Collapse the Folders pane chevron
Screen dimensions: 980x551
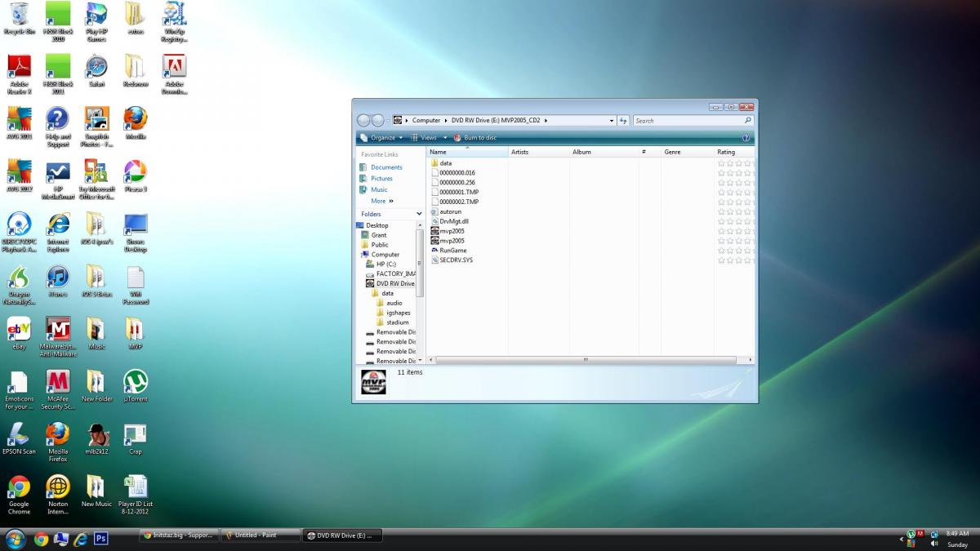tap(419, 214)
